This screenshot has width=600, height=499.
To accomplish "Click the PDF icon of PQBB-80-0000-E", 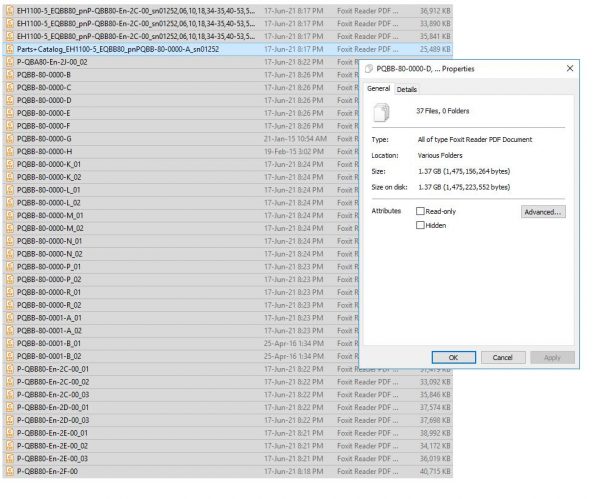I will pyautogui.click(x=10, y=113).
